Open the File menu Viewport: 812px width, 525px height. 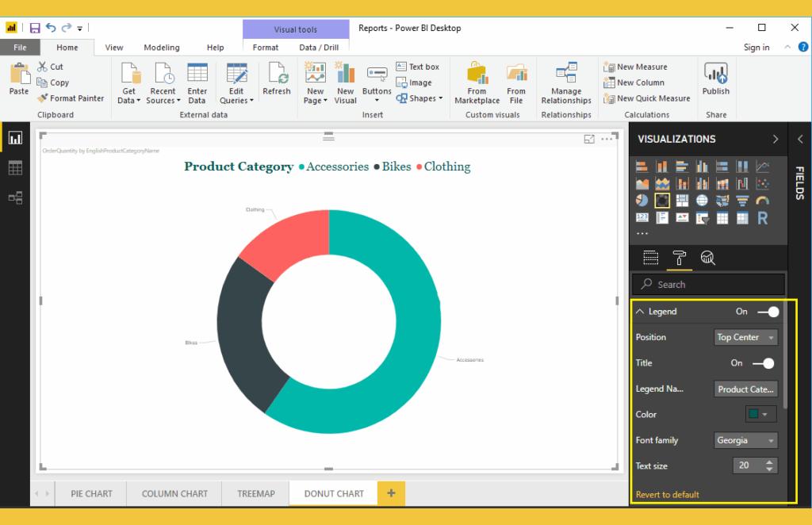pos(20,47)
